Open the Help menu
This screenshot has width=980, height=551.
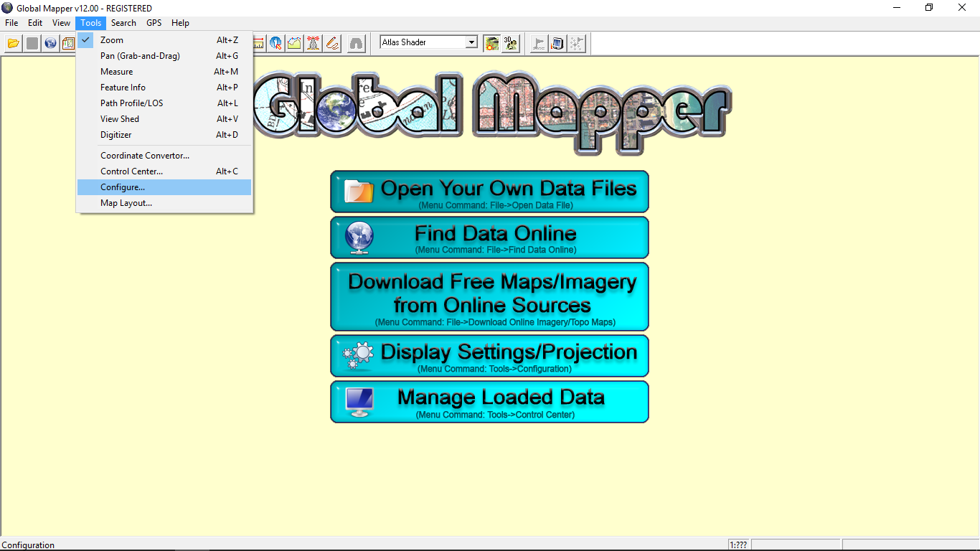tap(180, 23)
